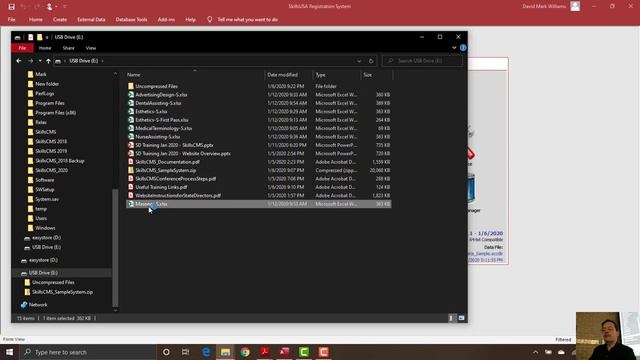Open the Database Tools tab
This screenshot has height=360, width=640.
pyautogui.click(x=131, y=20)
